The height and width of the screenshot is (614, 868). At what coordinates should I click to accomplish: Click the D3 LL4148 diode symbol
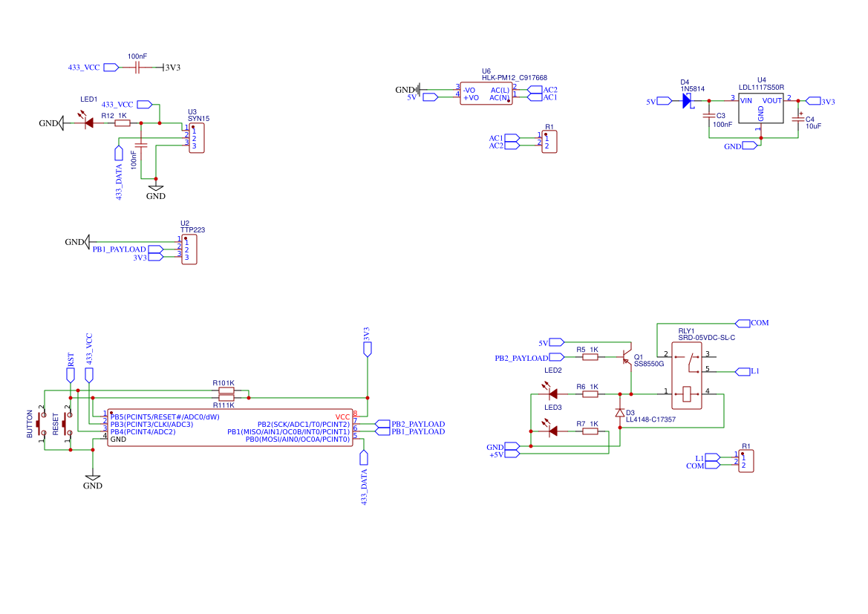[620, 413]
